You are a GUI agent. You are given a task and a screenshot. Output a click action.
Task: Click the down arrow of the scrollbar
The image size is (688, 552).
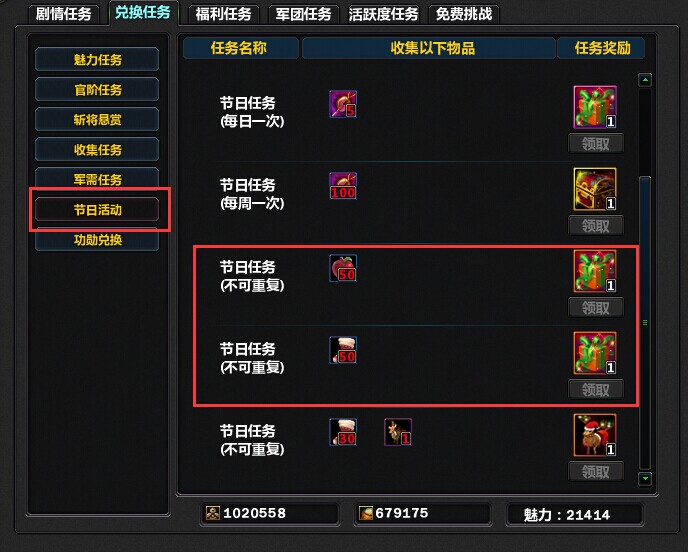645,478
